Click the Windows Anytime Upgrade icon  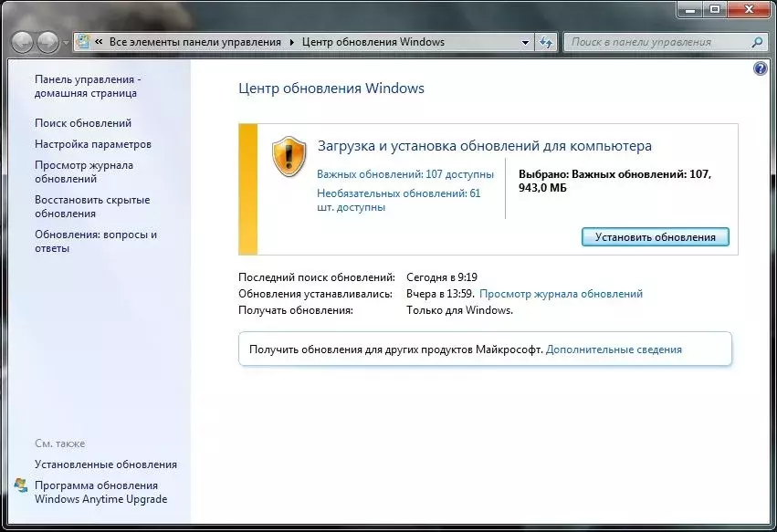[x=21, y=485]
